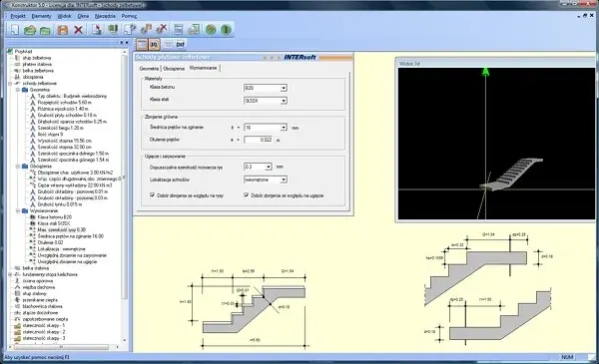Switch to the 3D view toggle button
Image resolution: width=599 pixels, height=364 pixels.
pyautogui.click(x=155, y=44)
